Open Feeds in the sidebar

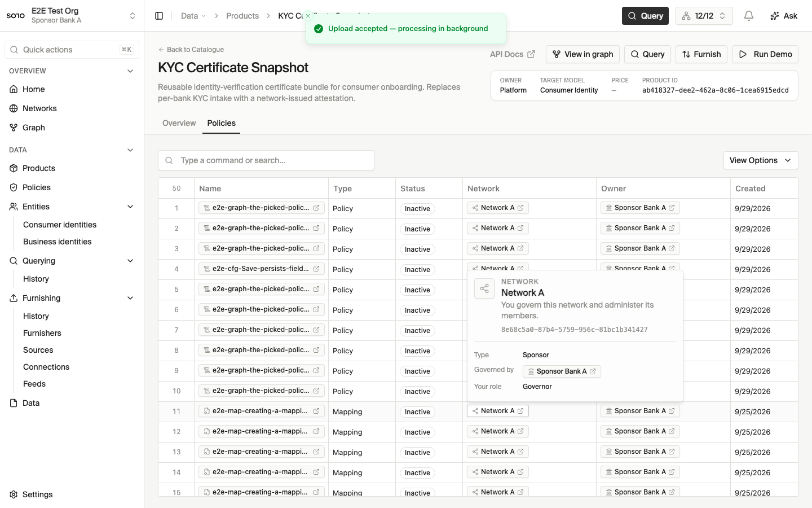coord(34,384)
